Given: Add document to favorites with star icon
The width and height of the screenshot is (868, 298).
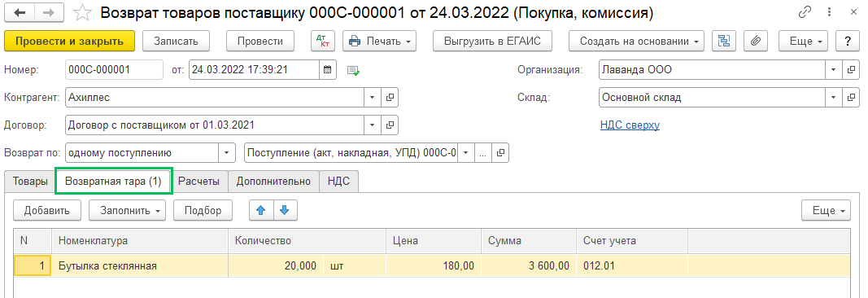Looking at the screenshot, I should point(83,13).
